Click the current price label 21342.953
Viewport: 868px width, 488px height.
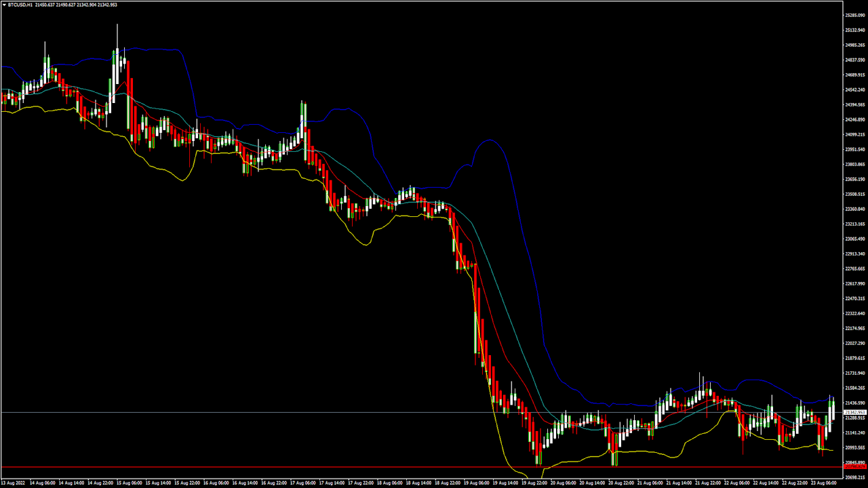coord(854,412)
